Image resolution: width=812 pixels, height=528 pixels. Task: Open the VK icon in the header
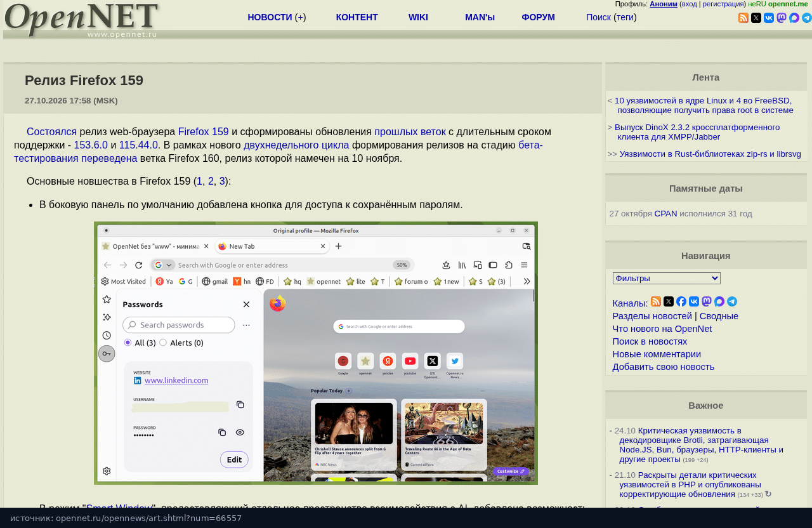(x=769, y=18)
